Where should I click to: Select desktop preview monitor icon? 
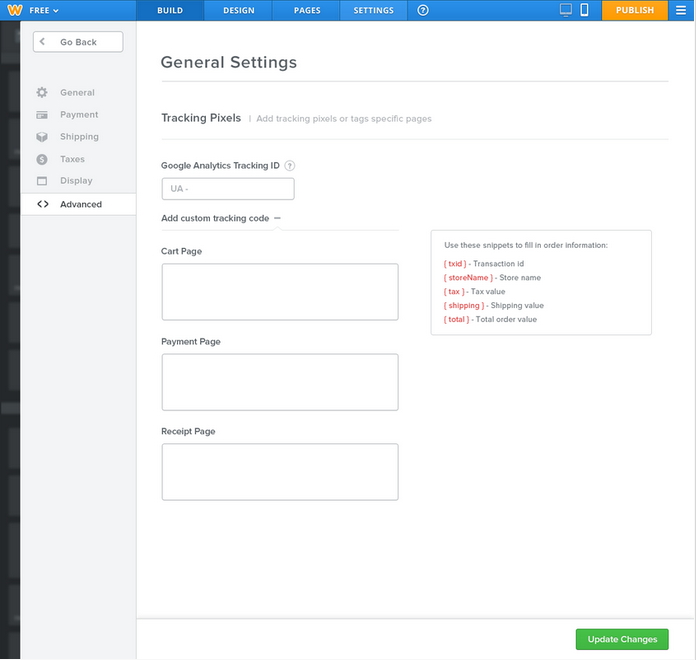(x=566, y=10)
